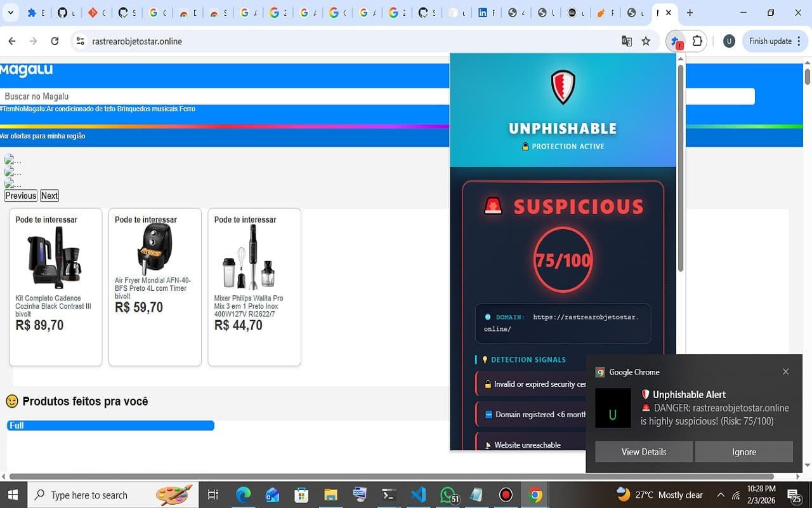Open Google Translate icon in address bar
Screen dimensions: 812x508
click(x=627, y=41)
